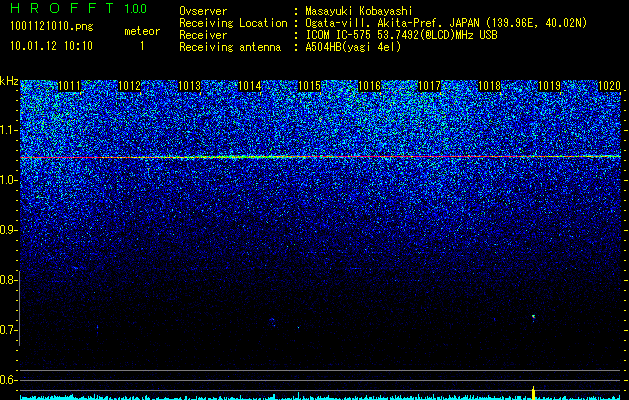
Task: Click frequency axis label 1.1
Action: pyautogui.click(x=9, y=130)
